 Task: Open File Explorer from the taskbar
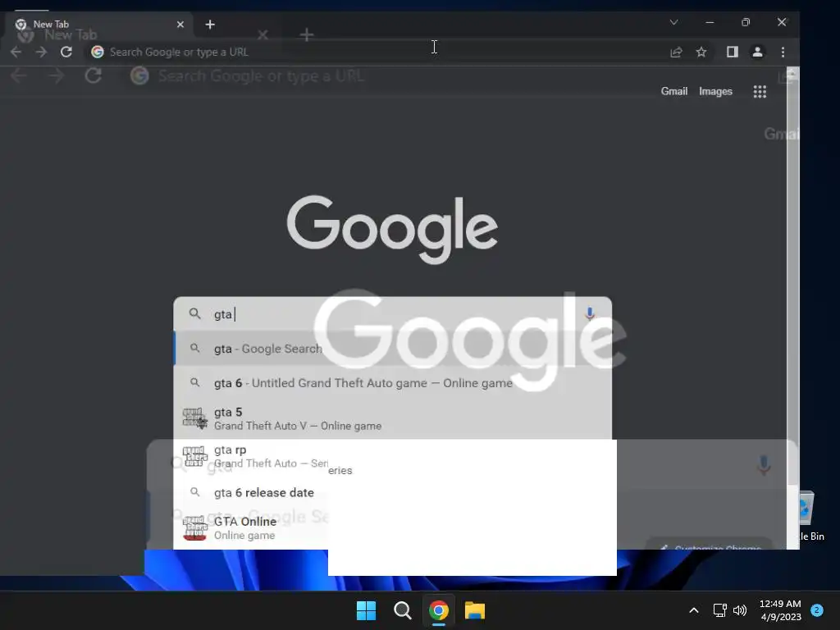475,610
